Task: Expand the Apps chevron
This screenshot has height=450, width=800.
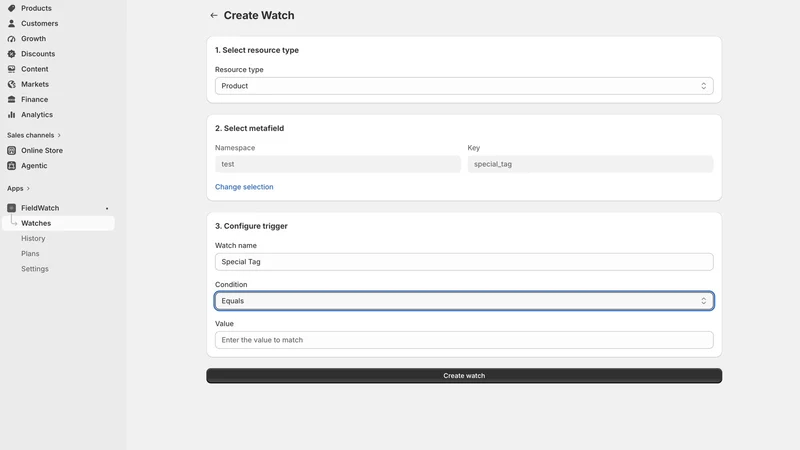Action: click(x=28, y=188)
